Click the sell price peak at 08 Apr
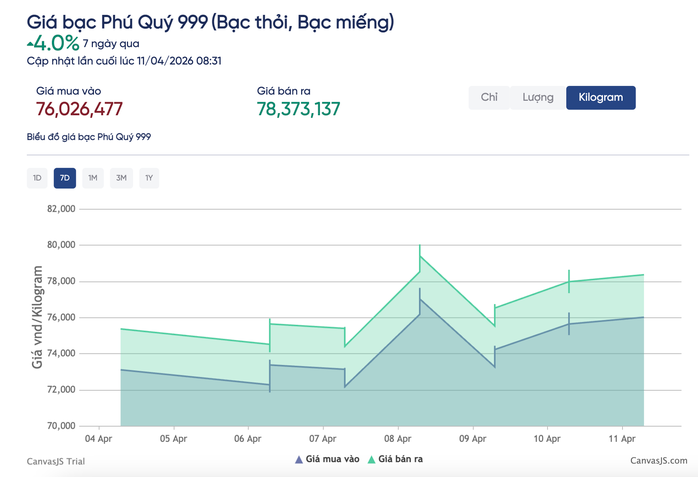Viewport: 698px width, 477px height. 420,256
